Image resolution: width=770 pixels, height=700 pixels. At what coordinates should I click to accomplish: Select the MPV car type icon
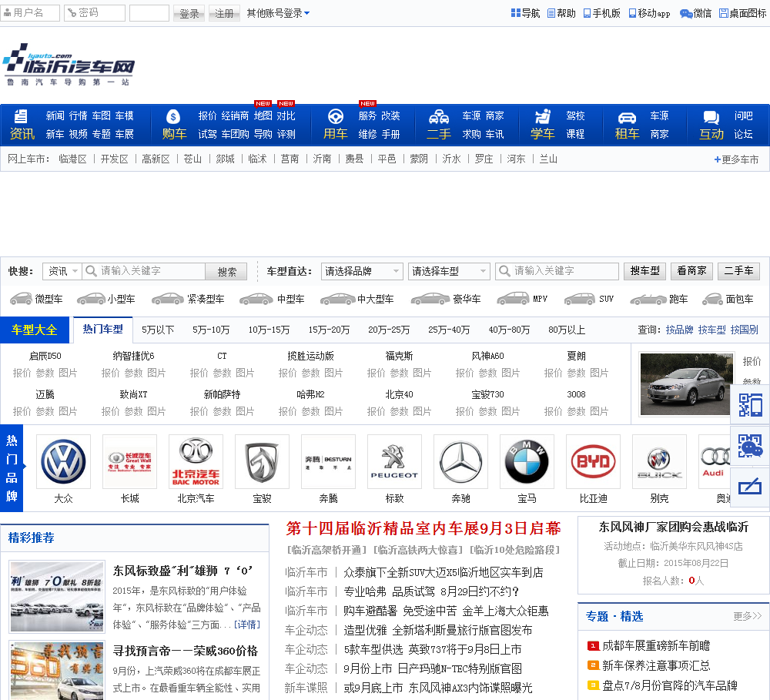point(521,299)
